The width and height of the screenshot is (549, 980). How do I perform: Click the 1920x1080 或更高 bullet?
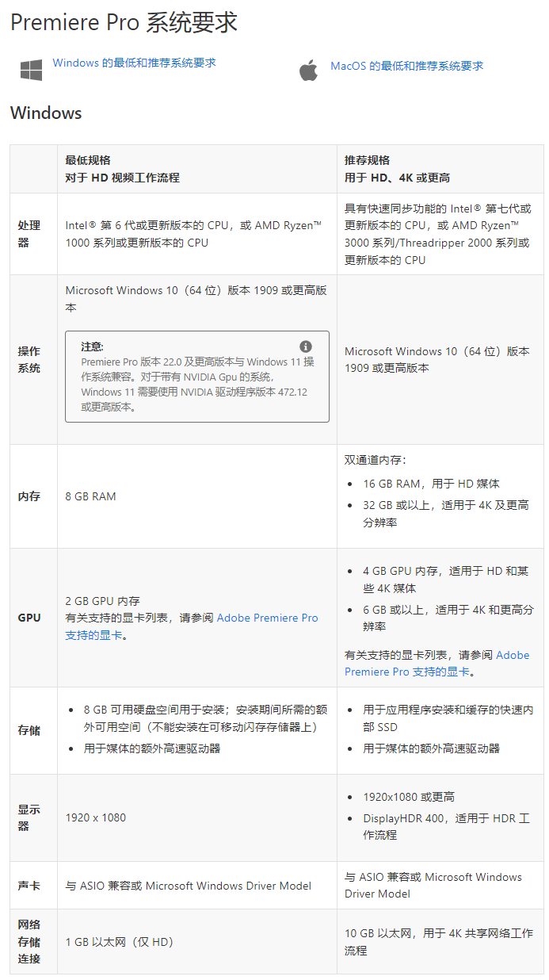(x=409, y=797)
